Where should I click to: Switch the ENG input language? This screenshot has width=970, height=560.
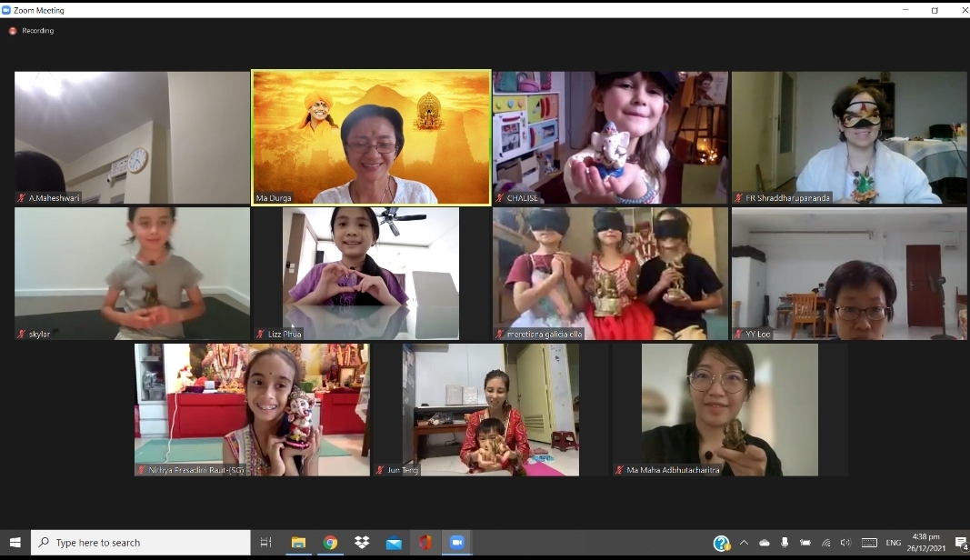[x=894, y=543]
